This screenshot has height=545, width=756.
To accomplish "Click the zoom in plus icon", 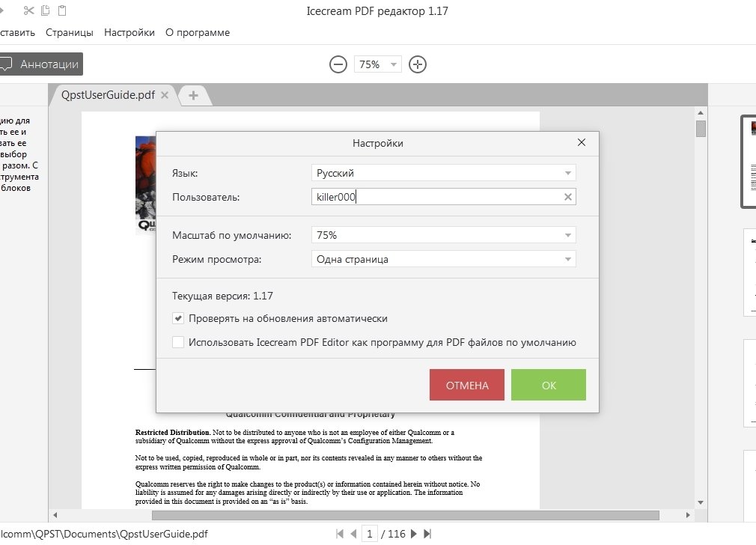I will [x=418, y=64].
